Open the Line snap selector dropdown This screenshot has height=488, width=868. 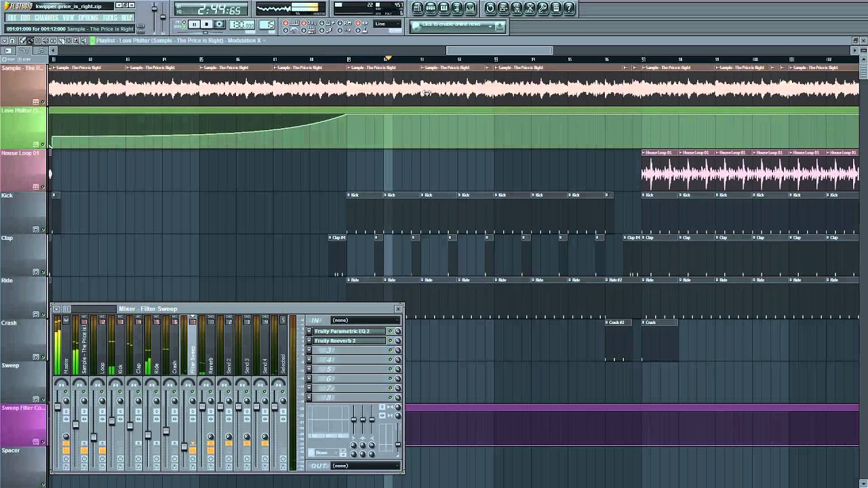[388, 24]
